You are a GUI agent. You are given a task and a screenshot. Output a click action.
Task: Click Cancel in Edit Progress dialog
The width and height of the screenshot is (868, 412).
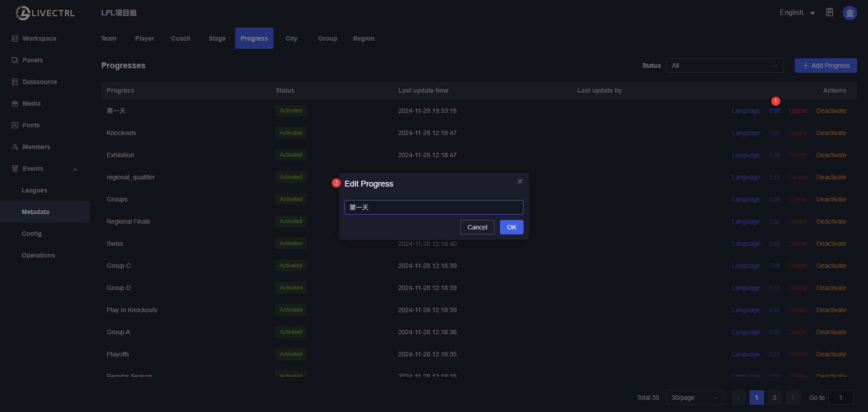pos(477,227)
